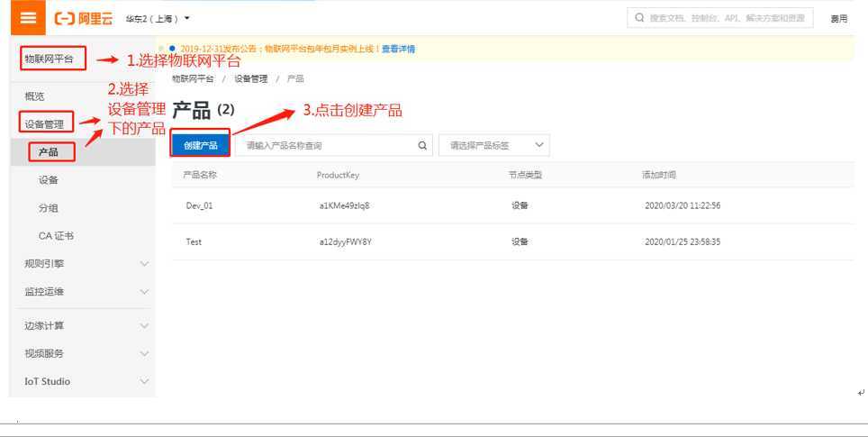This screenshot has height=437, width=868.
Task: Click the 节点类型 column header
Action: [525, 175]
